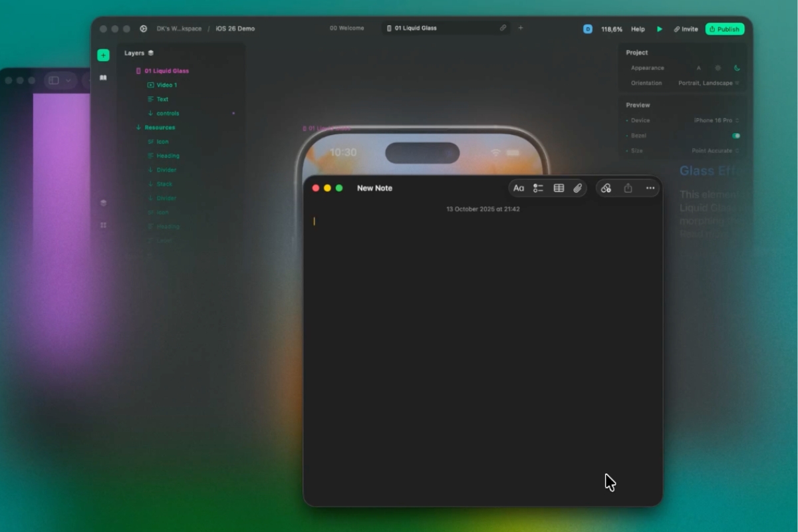The width and height of the screenshot is (798, 532).
Task: Open the Size dropdown set to Point Accurate
Action: coord(715,151)
